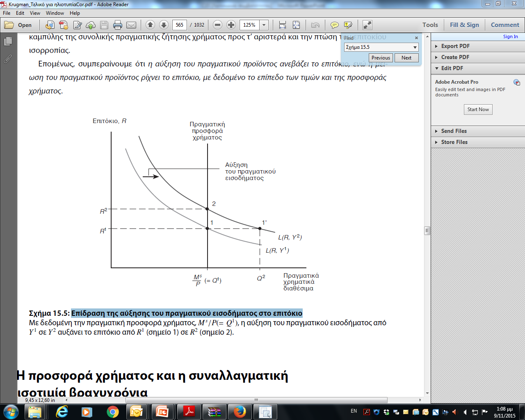Print the document using printer icon
The height and width of the screenshot is (420, 525).
(x=118, y=25)
